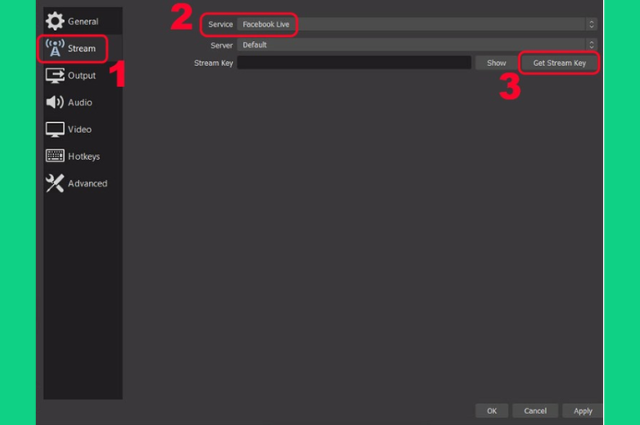640x425 pixels.
Task: Switch to the General settings tab
Action: tap(83, 21)
